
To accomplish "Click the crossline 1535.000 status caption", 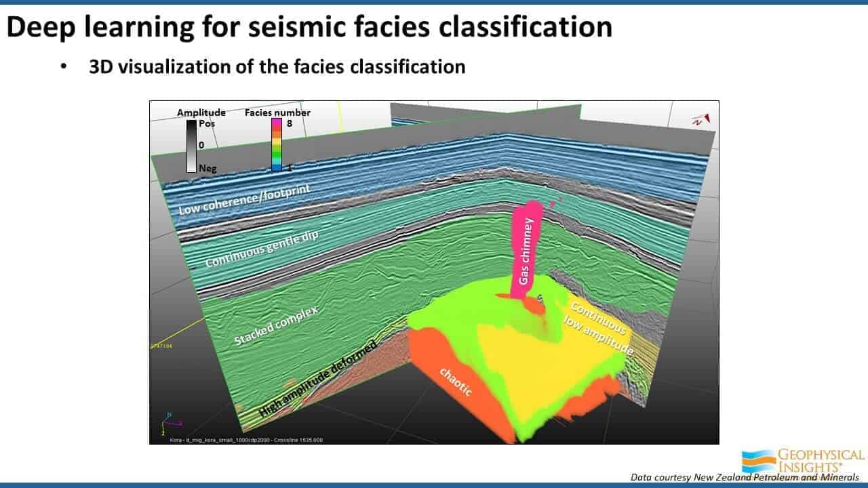I will pyautogui.click(x=245, y=440).
